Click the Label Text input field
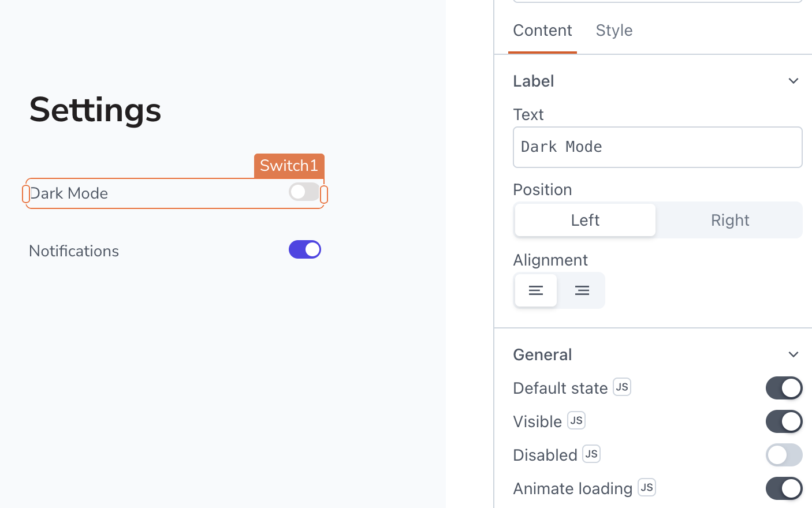 point(657,147)
